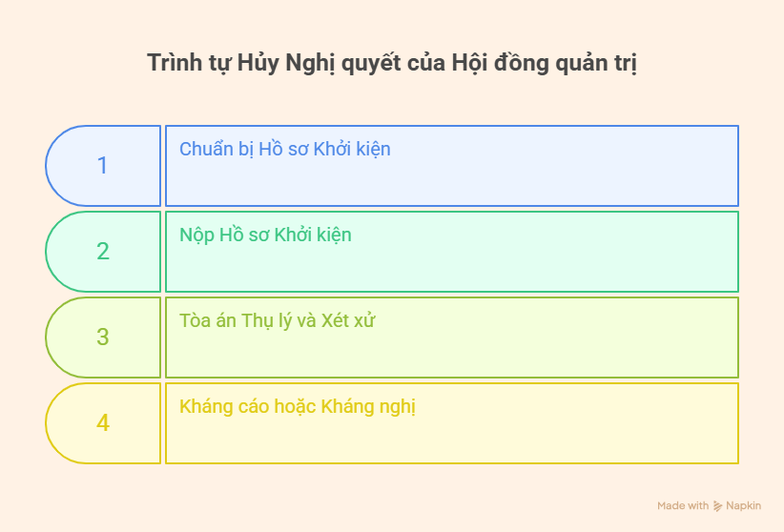The image size is (784, 532).
Task: Click the "Tòa án Thụ lý và Xét xử" label
Action: coord(278,320)
